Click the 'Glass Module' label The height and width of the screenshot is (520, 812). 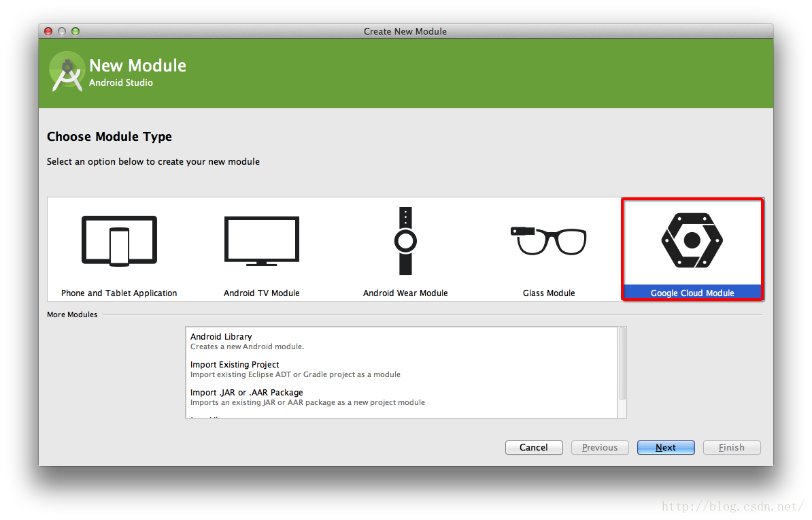coord(549,293)
